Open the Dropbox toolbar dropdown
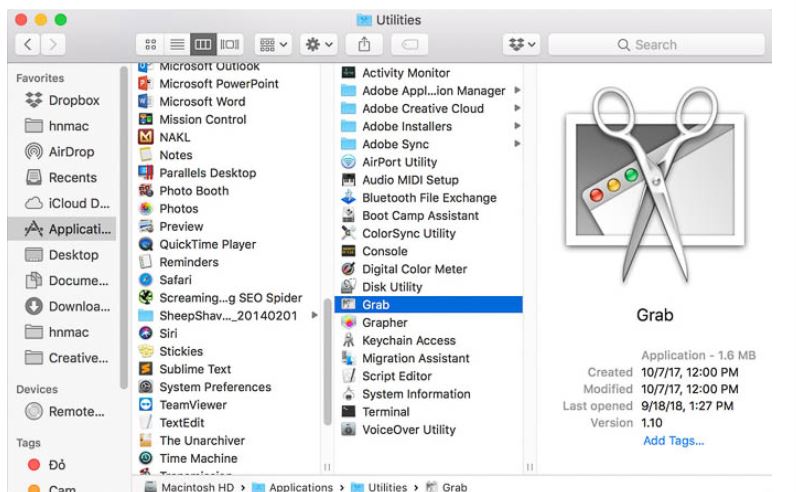This screenshot has width=796, height=492. pos(521,45)
